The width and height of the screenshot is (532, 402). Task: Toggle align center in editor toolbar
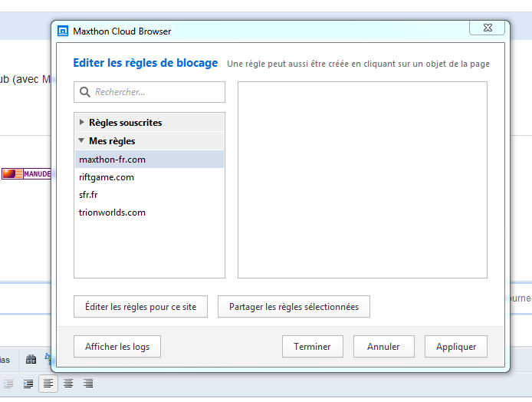click(x=68, y=384)
